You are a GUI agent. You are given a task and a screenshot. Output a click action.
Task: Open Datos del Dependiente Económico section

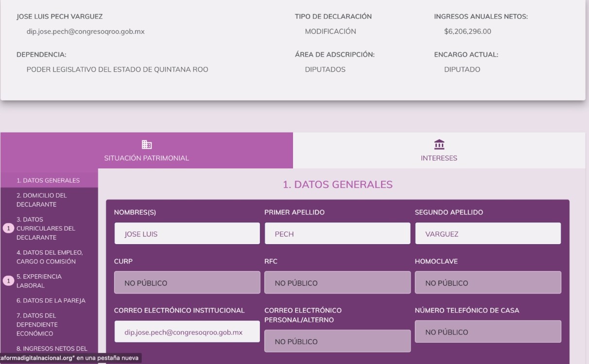pyautogui.click(x=37, y=324)
